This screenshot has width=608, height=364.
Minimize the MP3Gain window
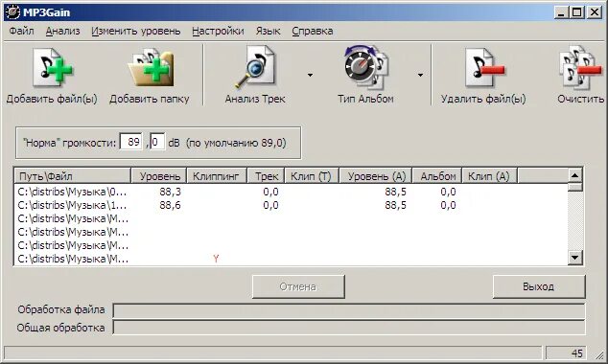tap(561, 12)
